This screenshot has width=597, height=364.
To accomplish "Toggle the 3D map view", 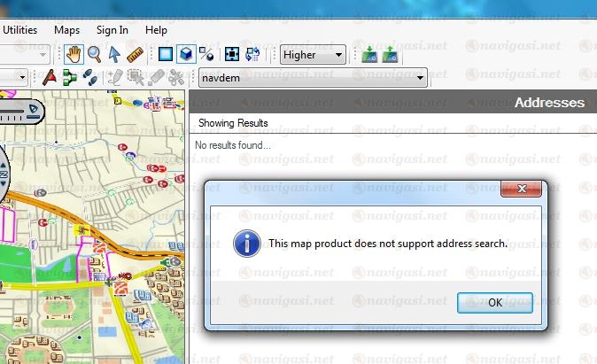I will 185,55.
